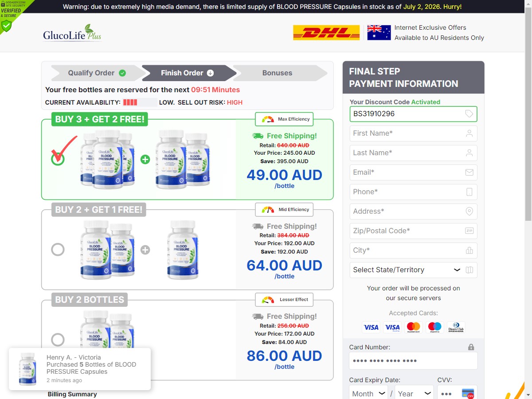532x399 pixels.
Task: Click the grey plus icon in middle offer
Action: tap(145, 250)
